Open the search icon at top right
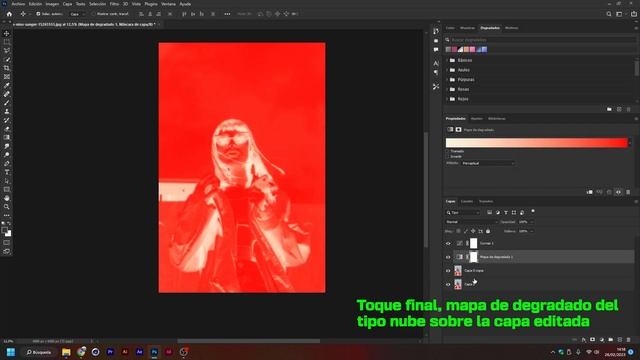Screen dimensions: 640x360 coord(609,14)
